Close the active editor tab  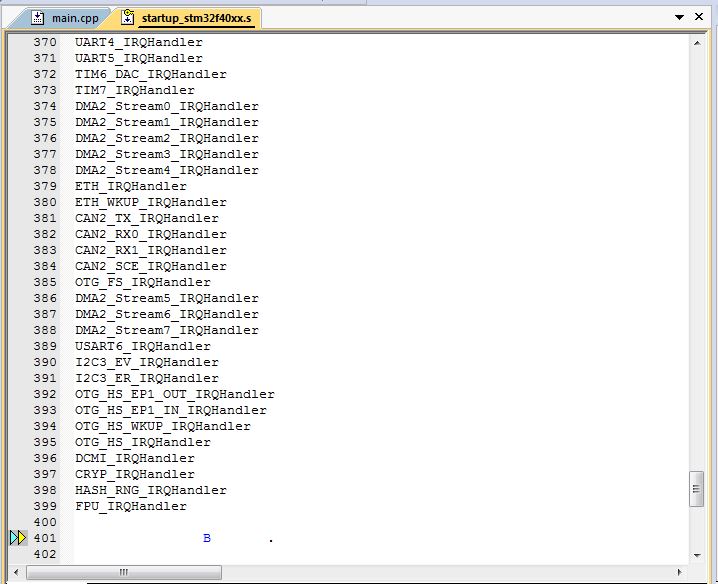point(699,17)
